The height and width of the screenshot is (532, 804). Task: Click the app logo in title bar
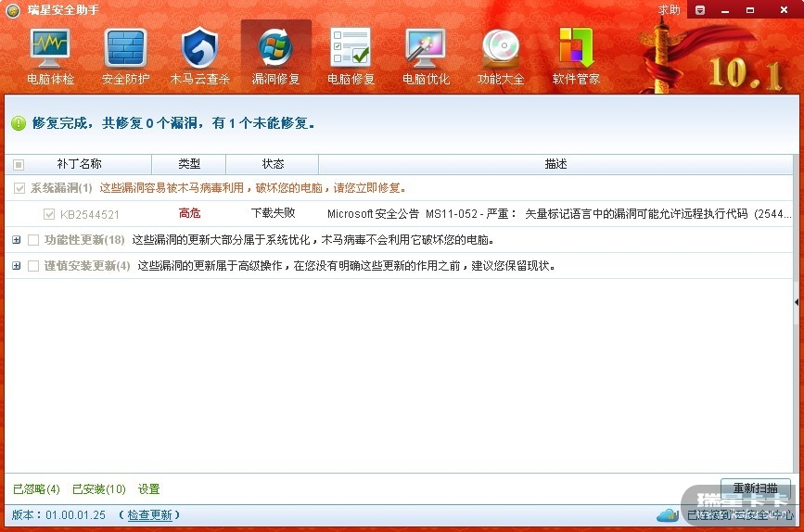pos(13,10)
